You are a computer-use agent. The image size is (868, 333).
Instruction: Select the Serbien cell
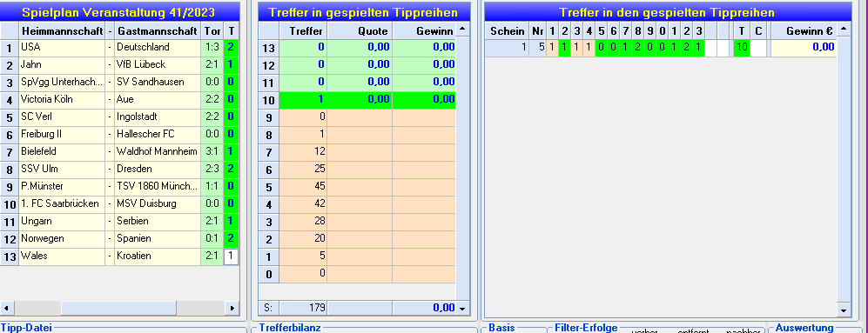(158, 221)
